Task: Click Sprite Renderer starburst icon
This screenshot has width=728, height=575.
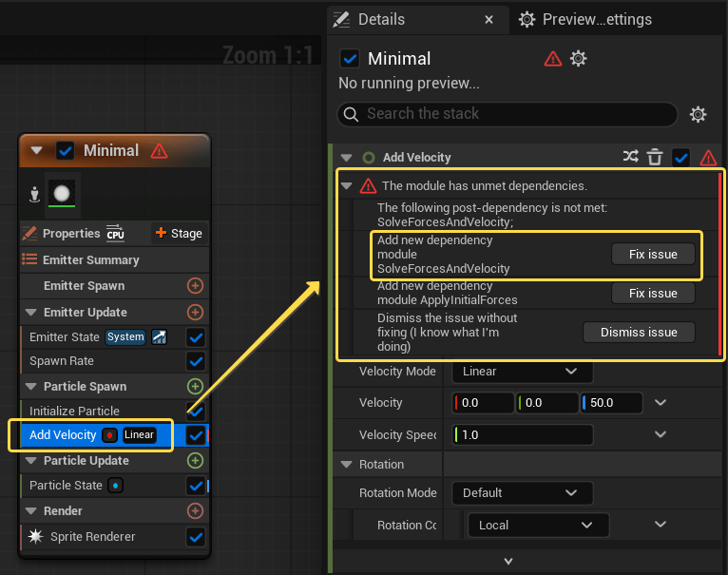Action: pos(35,536)
